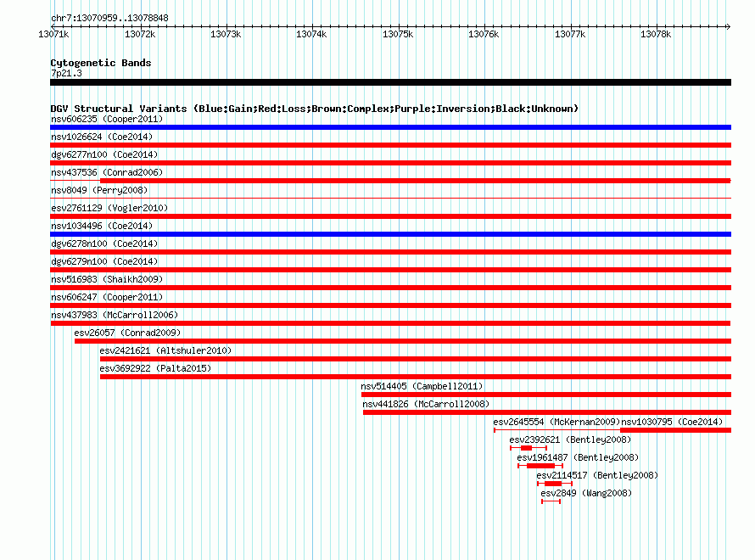
Task: Click the red bar for dgv6278n100
Action: tap(390, 252)
